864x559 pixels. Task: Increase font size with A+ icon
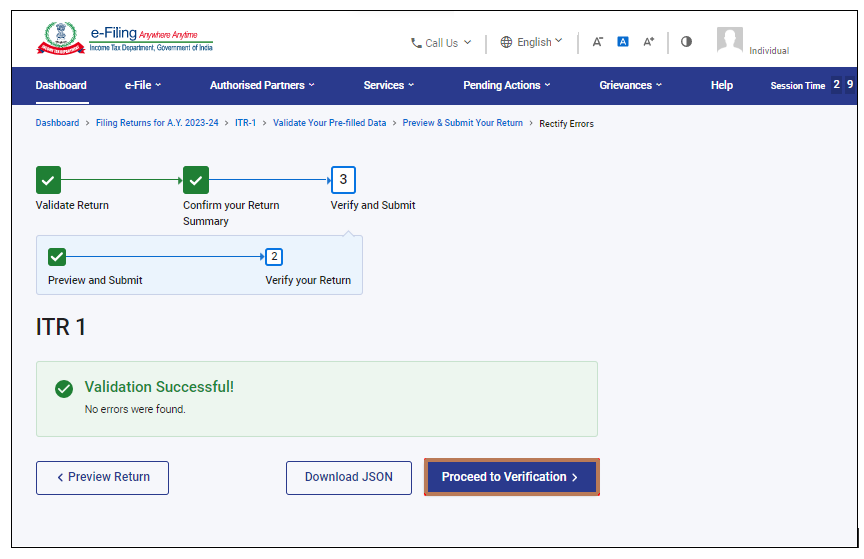click(648, 42)
